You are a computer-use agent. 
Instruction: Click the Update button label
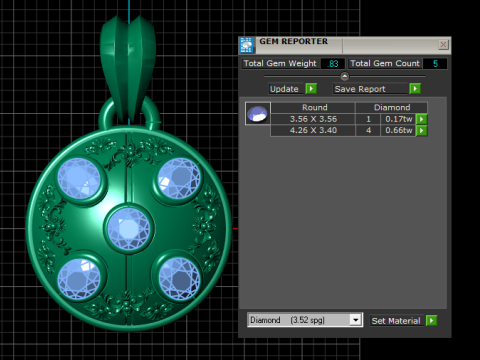tap(286, 89)
